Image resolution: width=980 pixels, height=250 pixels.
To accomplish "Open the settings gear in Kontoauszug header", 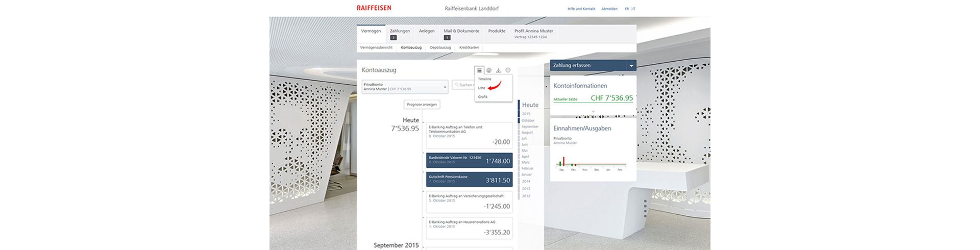I will [x=508, y=70].
